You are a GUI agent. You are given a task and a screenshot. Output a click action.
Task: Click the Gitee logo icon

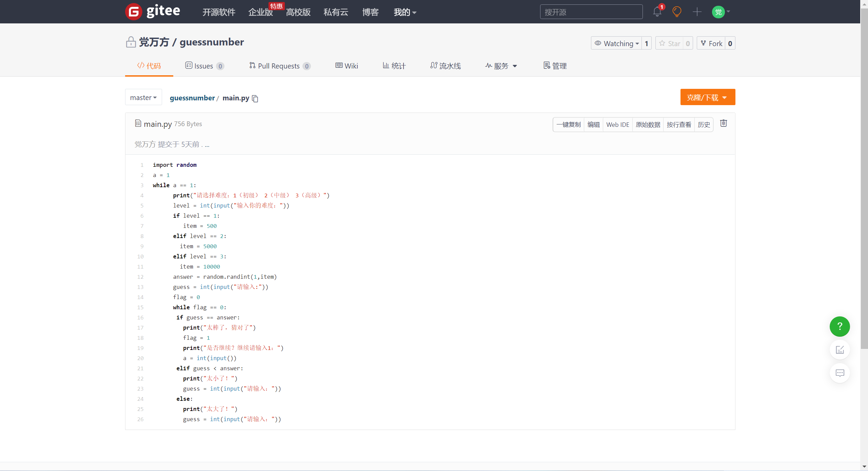[x=134, y=12]
